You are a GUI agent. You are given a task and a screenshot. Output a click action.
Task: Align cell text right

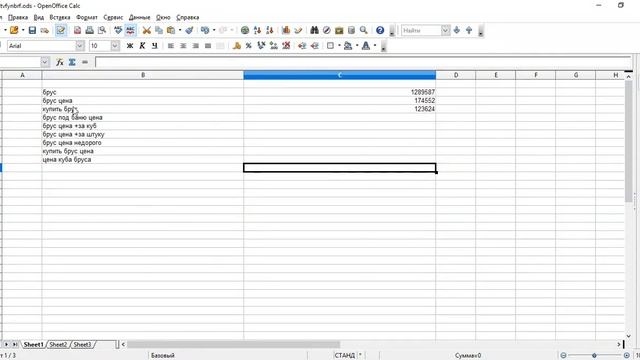[x=196, y=46]
